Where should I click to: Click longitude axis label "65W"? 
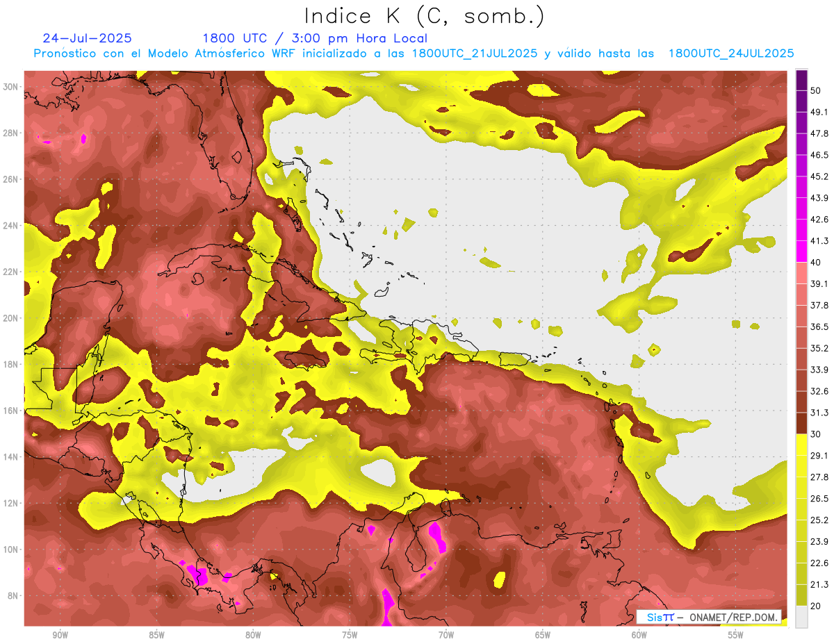tap(543, 635)
